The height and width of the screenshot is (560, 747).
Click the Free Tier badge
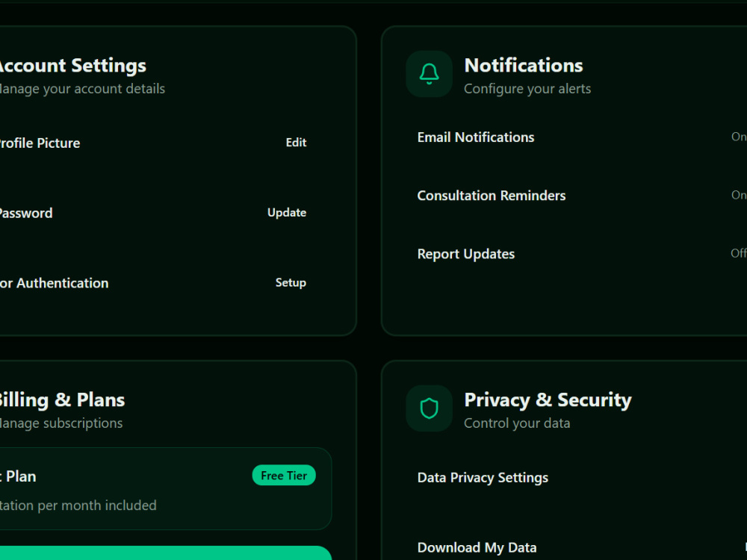tap(284, 475)
